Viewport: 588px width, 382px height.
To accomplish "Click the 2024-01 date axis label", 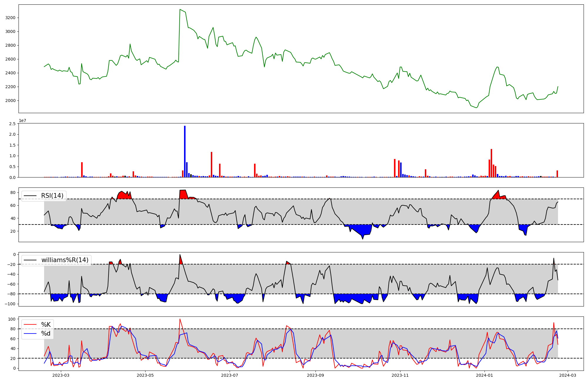I will pos(484,375).
